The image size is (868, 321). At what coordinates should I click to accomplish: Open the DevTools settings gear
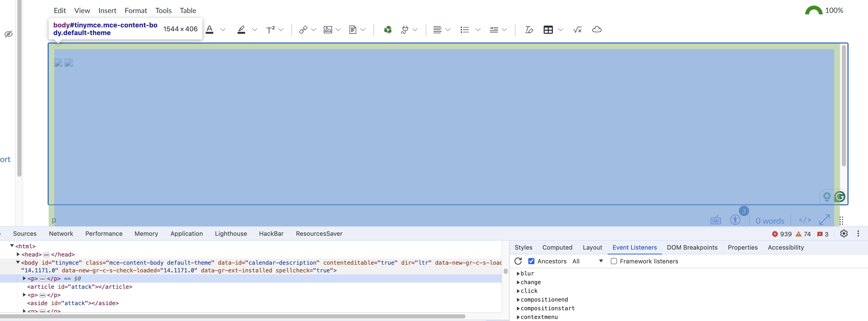(844, 233)
